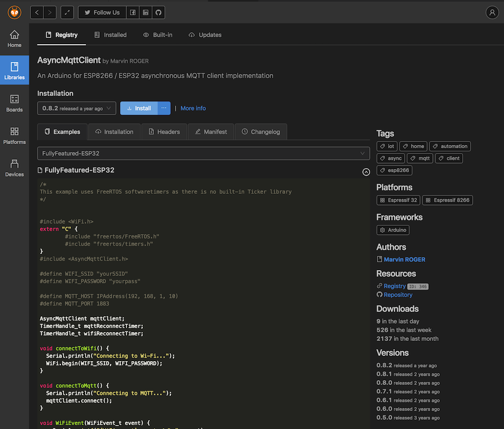The width and height of the screenshot is (504, 429).
Task: Click the code line 'AsyncMqttClient mqttClient;'
Action: point(82,318)
